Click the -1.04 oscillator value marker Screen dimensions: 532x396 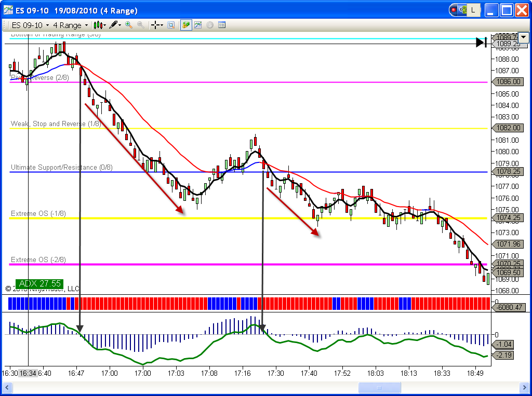[x=503, y=345]
